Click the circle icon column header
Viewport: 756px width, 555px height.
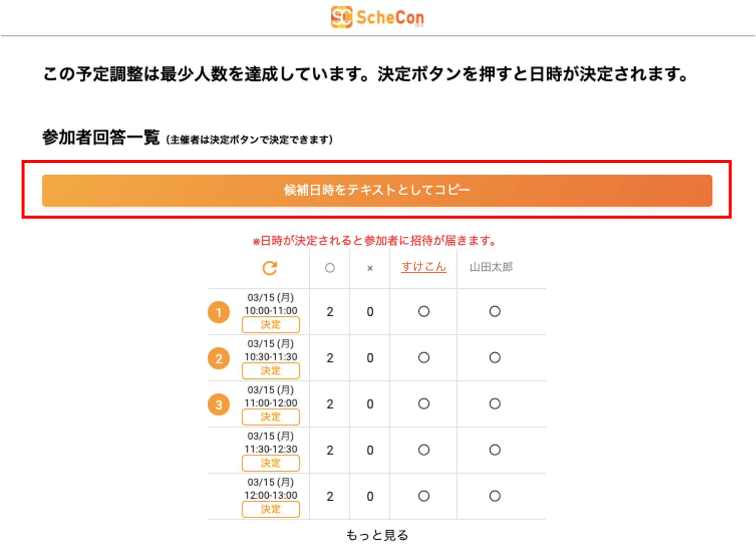pyautogui.click(x=330, y=268)
